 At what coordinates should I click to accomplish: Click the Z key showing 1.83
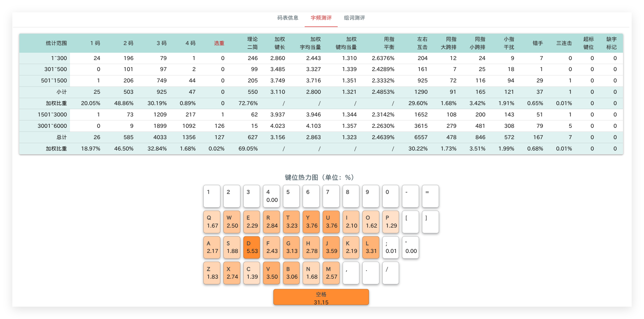(212, 273)
